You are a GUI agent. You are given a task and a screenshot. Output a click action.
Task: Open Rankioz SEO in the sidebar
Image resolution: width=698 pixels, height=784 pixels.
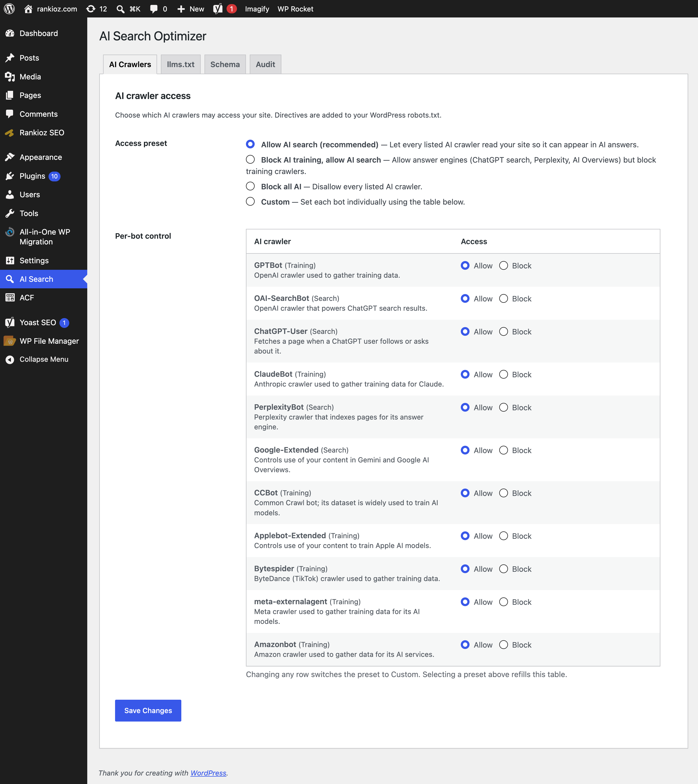[44, 133]
